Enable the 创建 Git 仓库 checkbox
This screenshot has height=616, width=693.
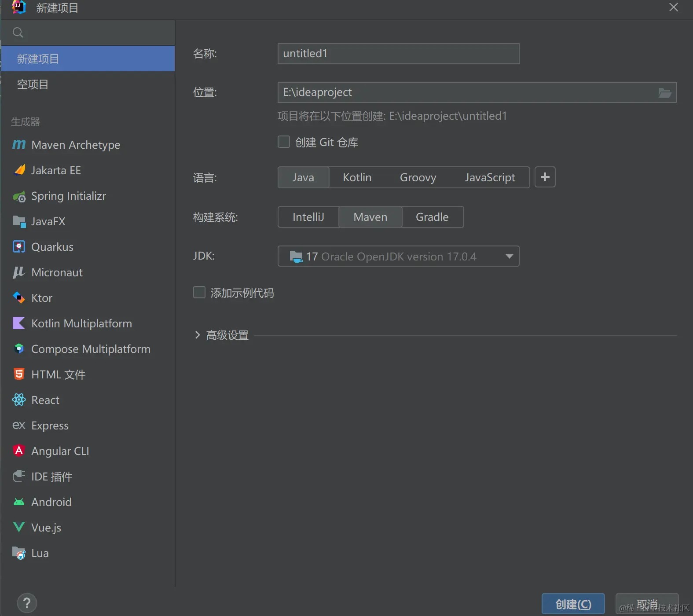(x=284, y=142)
